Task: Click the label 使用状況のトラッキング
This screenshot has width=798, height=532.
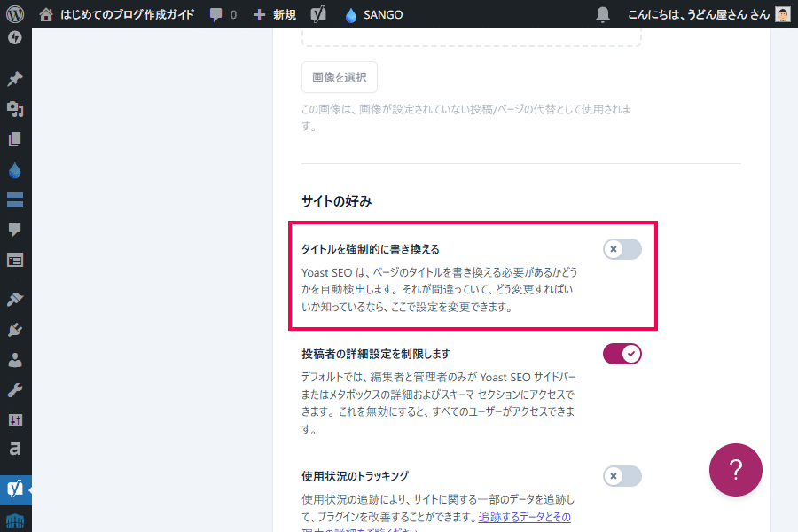Action: pyautogui.click(x=355, y=476)
